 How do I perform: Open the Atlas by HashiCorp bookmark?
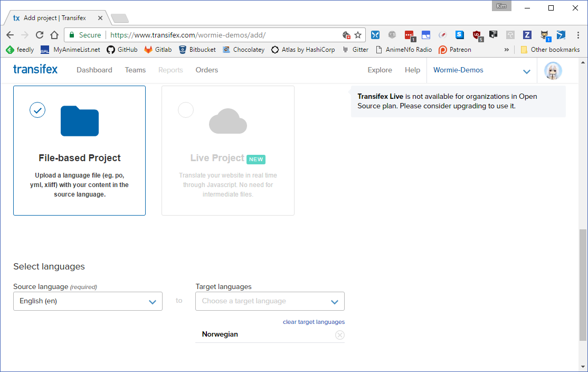pos(303,50)
